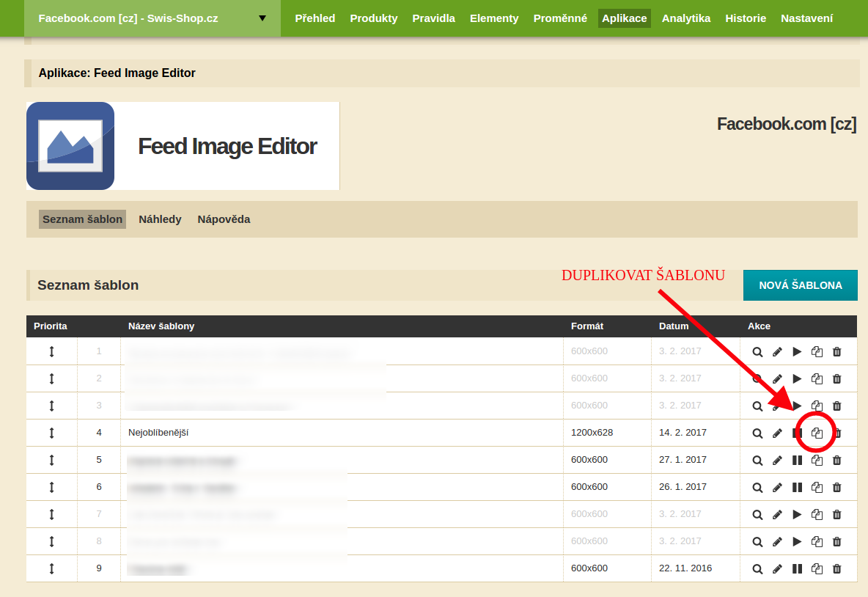Pause template in row 5
This screenshot has height=597, width=868.
pos(797,460)
